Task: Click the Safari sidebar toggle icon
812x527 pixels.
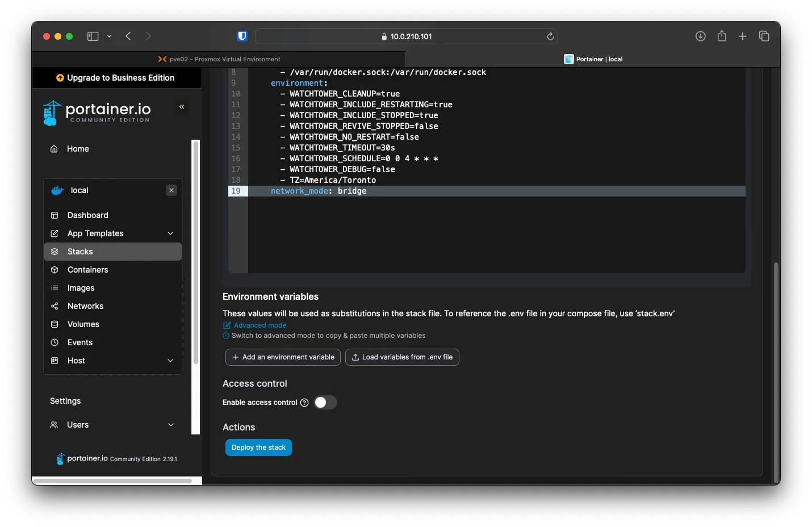Action: coord(93,36)
